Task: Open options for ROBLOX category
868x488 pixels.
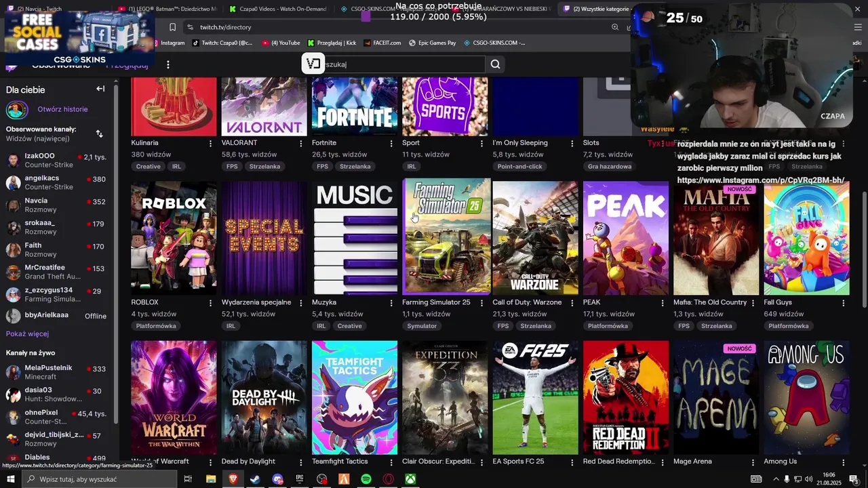Action: coord(210,303)
